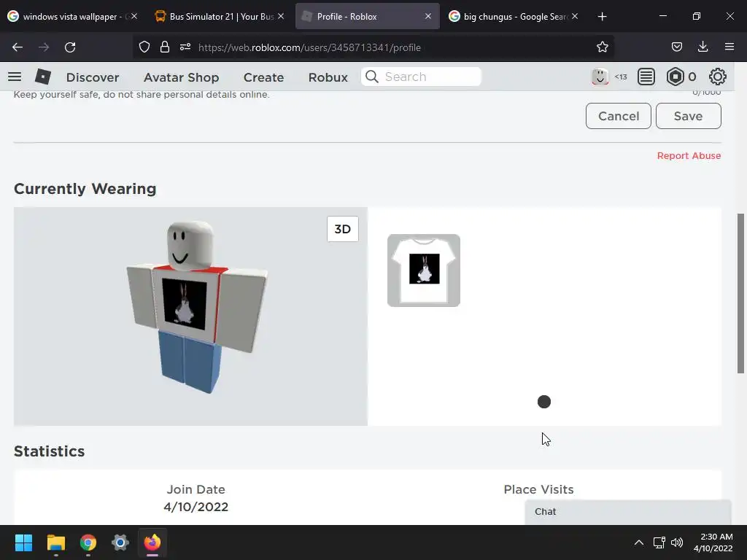Bookmark this page with the star
Screen dimensions: 747x560
coord(602,47)
